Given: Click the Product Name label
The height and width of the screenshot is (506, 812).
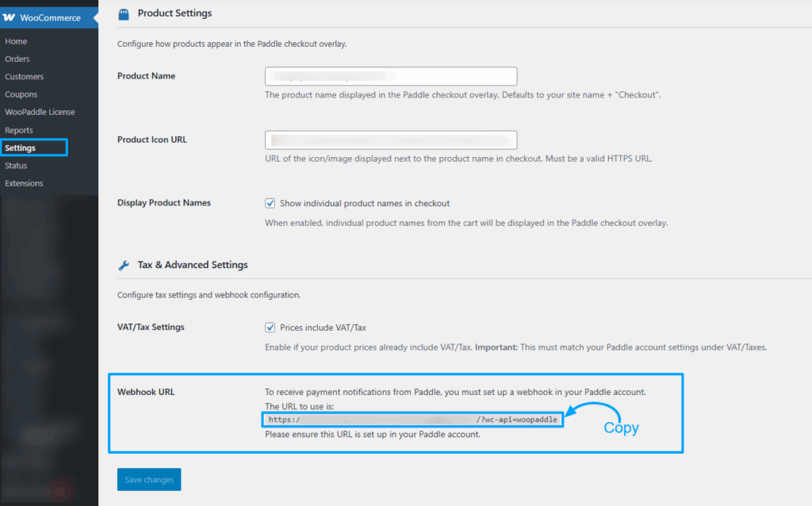Looking at the screenshot, I should (147, 76).
